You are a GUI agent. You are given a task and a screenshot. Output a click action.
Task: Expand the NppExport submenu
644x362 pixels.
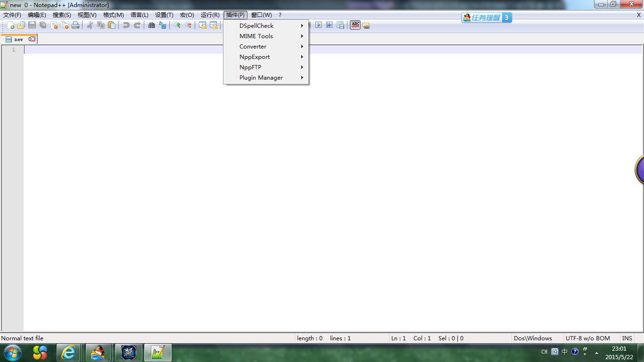tap(266, 57)
